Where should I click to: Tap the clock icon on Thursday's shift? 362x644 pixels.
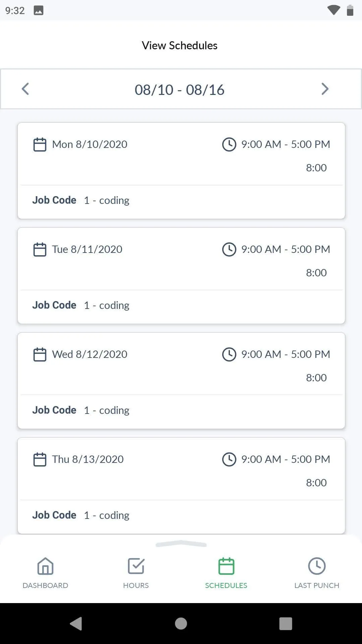229,460
